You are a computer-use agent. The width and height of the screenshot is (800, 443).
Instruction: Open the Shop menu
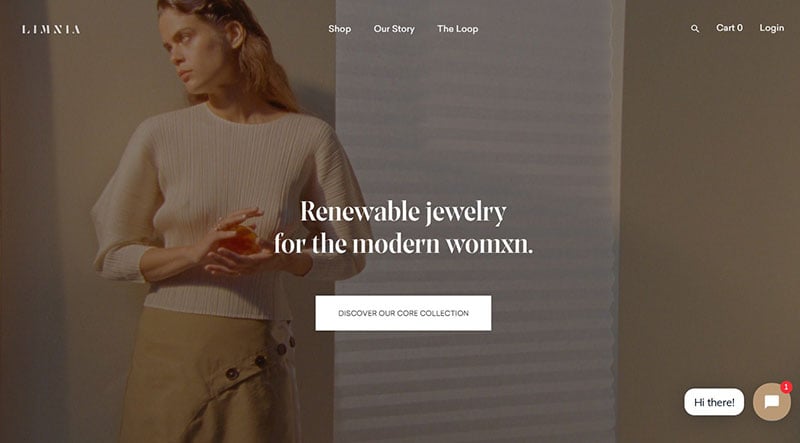point(339,29)
